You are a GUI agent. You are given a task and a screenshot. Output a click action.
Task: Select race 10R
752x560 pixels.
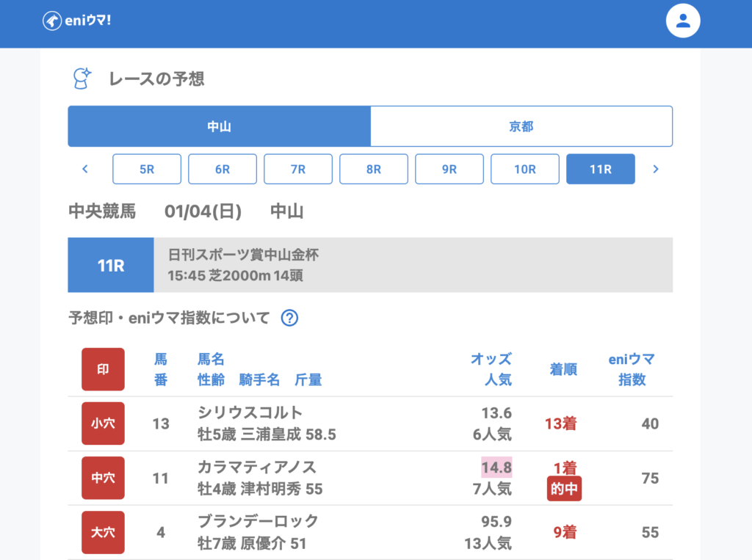coord(525,169)
